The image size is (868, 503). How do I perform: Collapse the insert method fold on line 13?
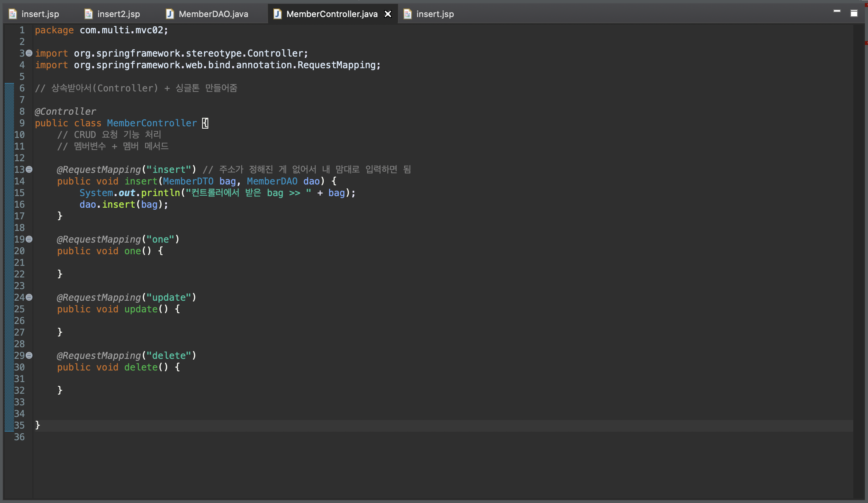29,170
